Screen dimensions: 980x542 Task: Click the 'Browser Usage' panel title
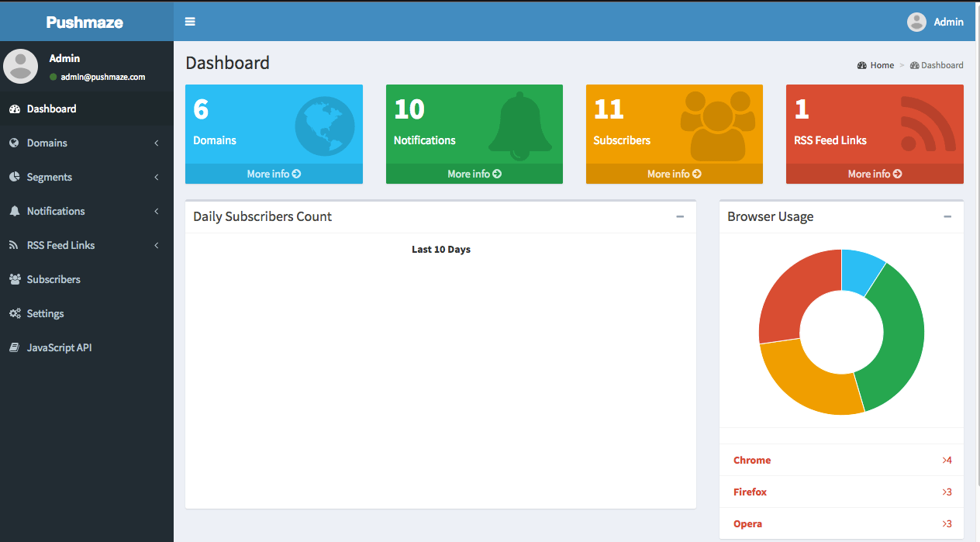coord(771,217)
